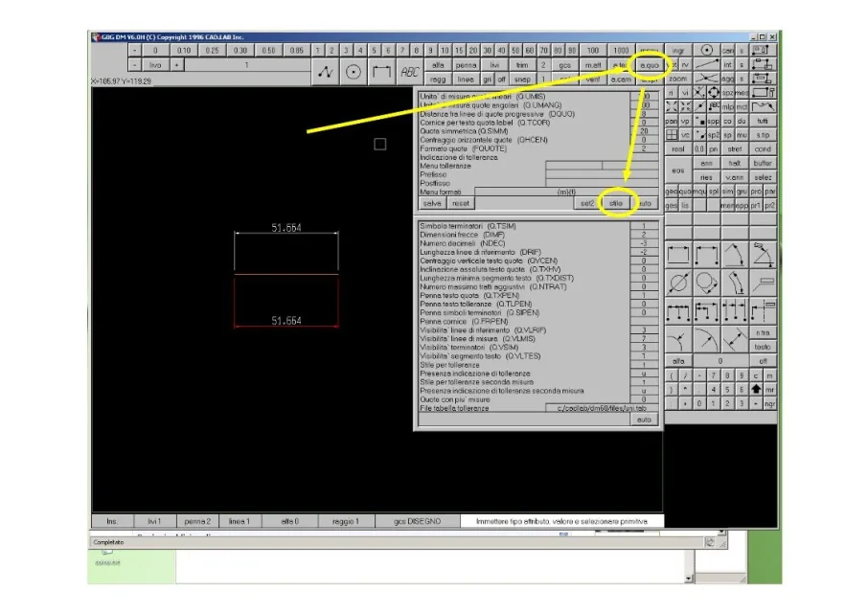
Task: Open the 'ragg' toolbar menu
Action: click(x=438, y=79)
